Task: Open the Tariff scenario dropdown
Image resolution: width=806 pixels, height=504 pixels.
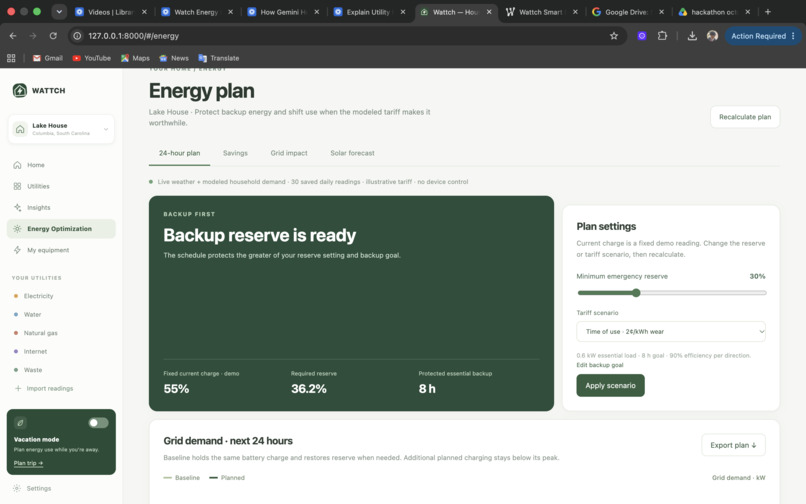Action: [x=671, y=332]
